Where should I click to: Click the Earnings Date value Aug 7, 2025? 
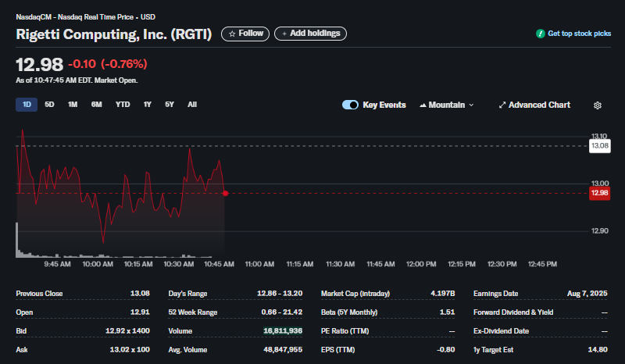click(587, 294)
